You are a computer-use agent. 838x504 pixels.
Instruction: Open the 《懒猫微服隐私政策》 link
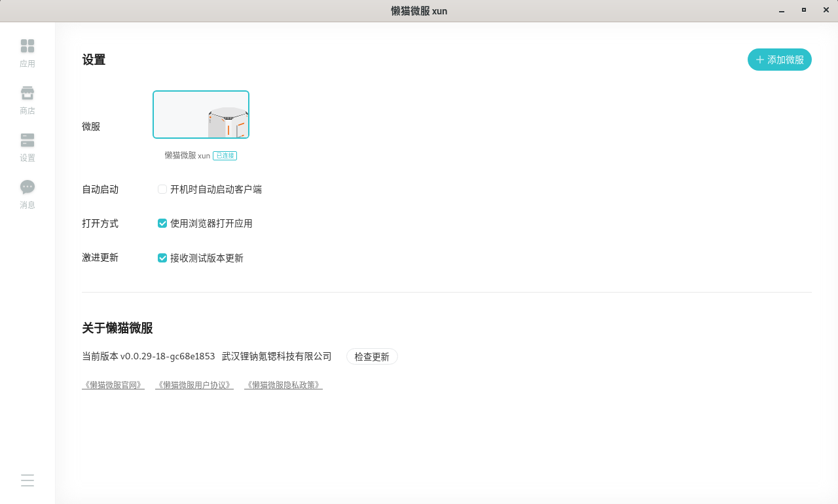click(x=283, y=385)
